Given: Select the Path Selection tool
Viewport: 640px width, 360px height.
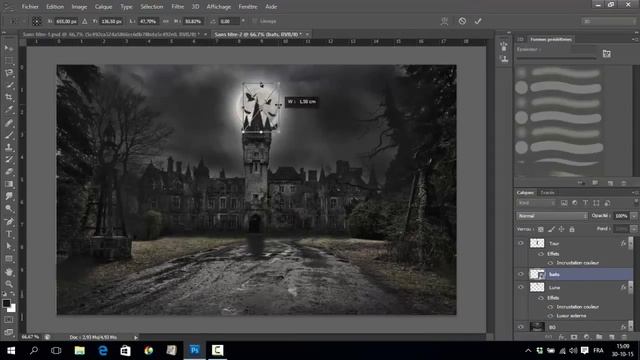Looking at the screenshot, I should [9, 246].
